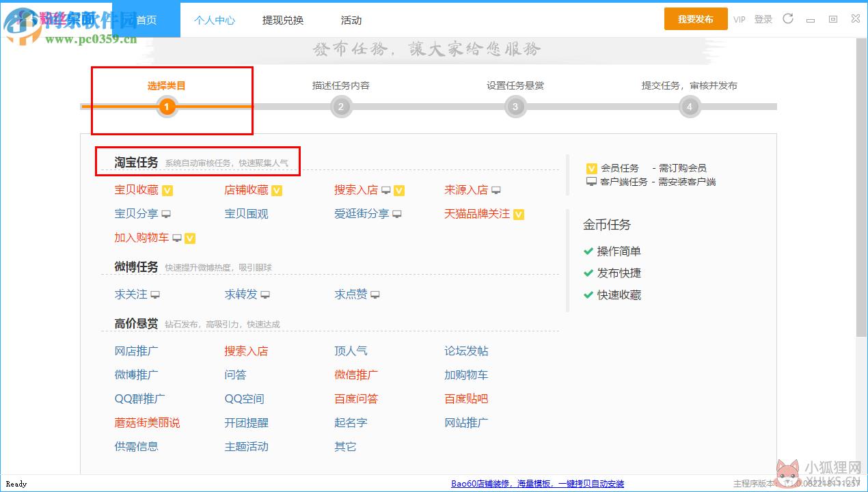Click the monitor icon beside 宝贝分享
This screenshot has height=492, width=868.
coord(166,214)
